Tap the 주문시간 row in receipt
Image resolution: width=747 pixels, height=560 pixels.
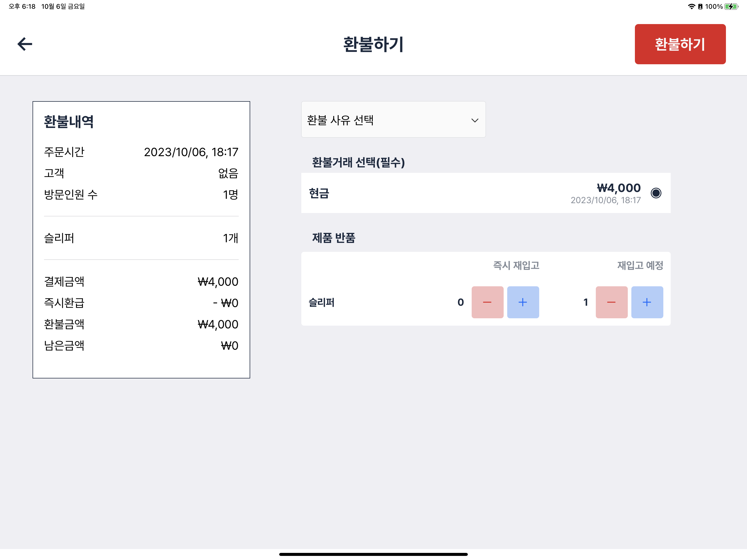coord(141,152)
